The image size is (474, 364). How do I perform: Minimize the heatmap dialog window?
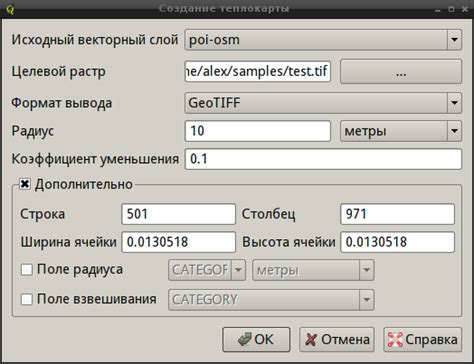click(438, 11)
